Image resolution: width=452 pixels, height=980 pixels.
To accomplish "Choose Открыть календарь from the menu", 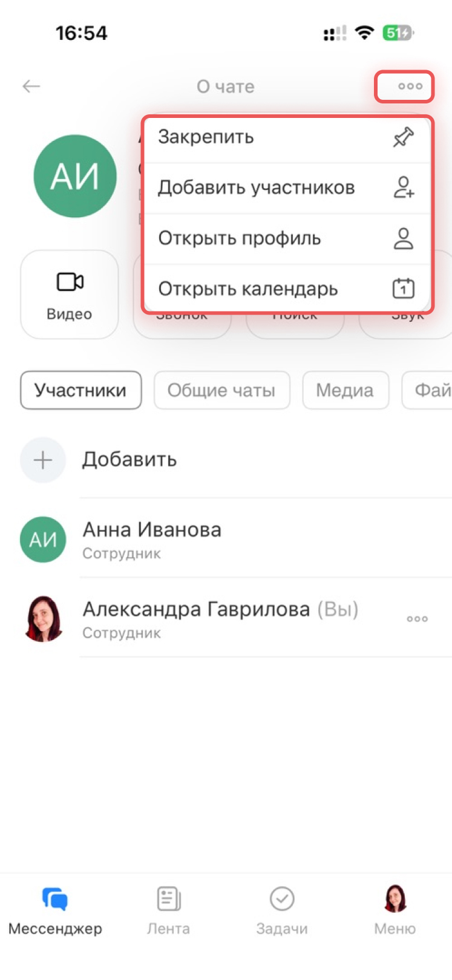I will [247, 289].
